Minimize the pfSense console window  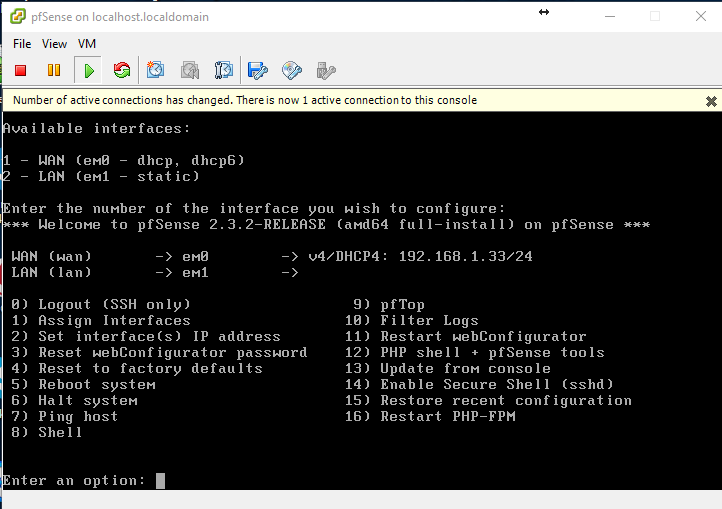coord(610,17)
